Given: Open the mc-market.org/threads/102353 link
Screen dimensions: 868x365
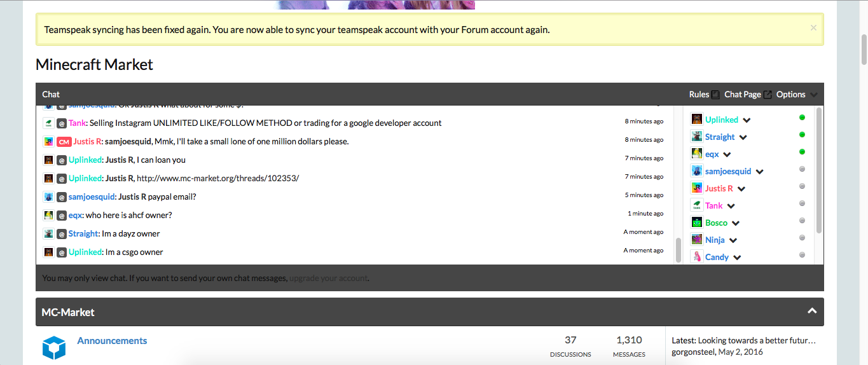Looking at the screenshot, I should click(217, 178).
